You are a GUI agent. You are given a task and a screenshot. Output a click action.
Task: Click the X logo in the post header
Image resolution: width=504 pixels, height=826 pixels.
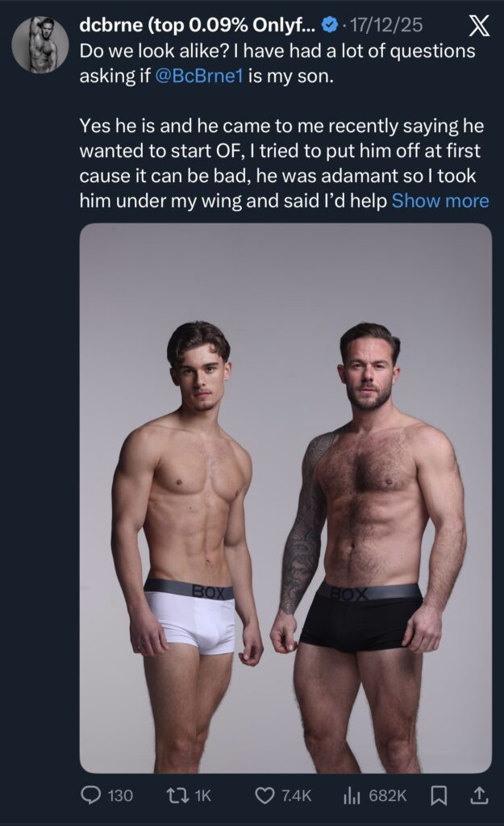click(479, 25)
